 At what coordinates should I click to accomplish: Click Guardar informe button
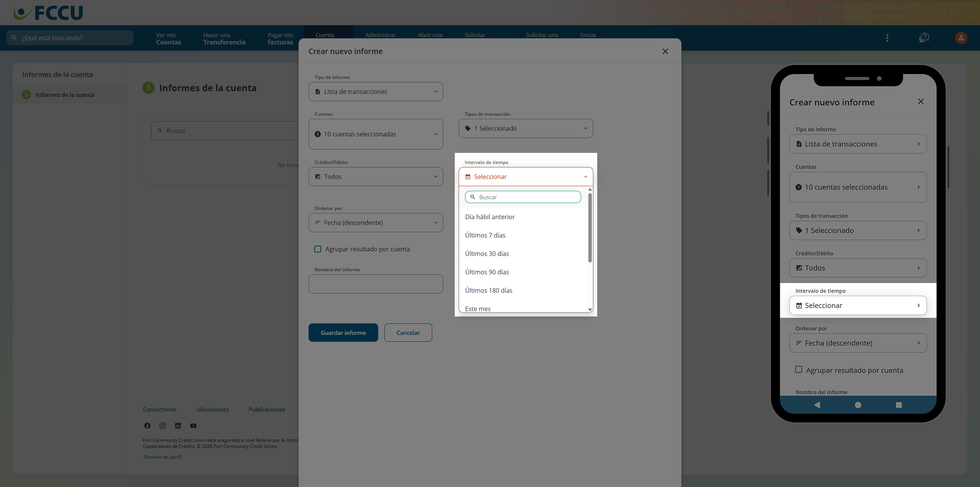[343, 333]
